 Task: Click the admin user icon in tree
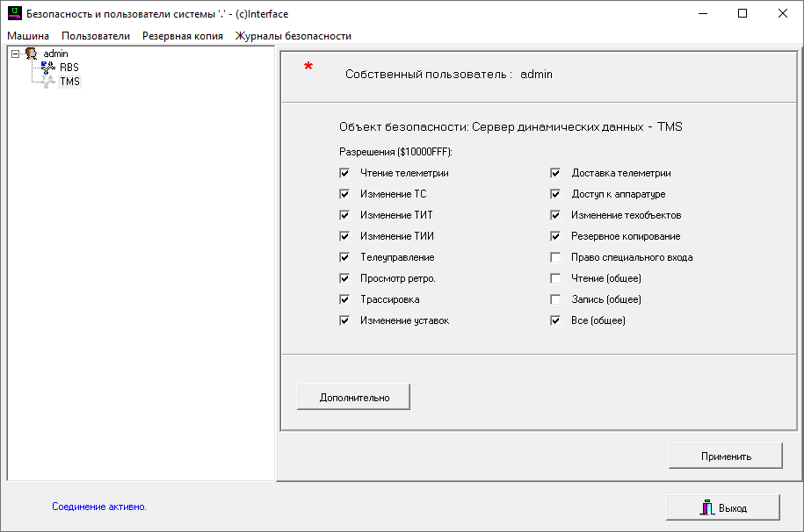31,54
